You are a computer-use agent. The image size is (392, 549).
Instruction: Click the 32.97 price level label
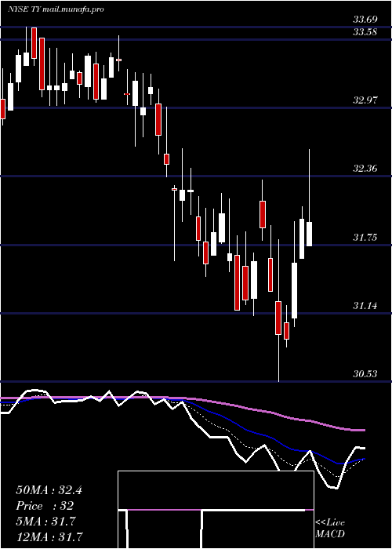pyautogui.click(x=365, y=100)
